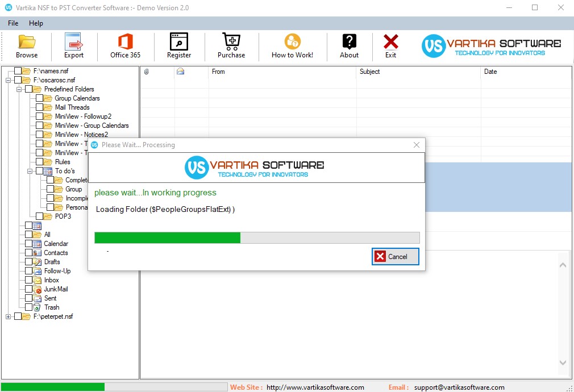Open the vartikasoftware.com website link
Image resolution: width=574 pixels, height=392 pixels.
(315, 387)
